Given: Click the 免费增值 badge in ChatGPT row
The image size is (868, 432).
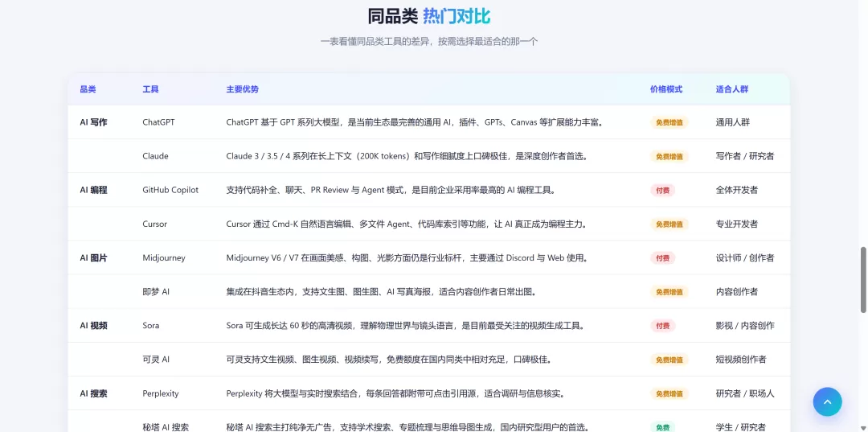Looking at the screenshot, I should coord(669,122).
